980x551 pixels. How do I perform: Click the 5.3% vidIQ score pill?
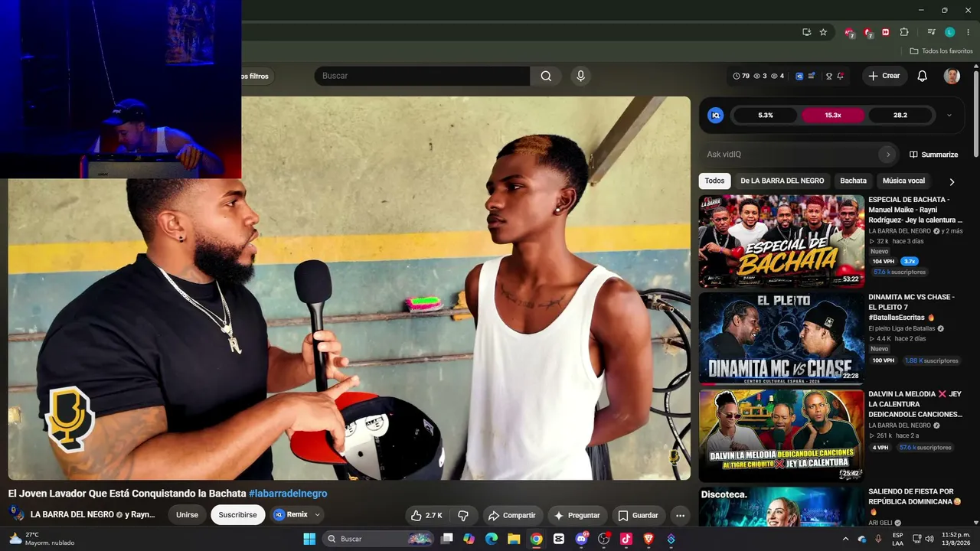click(x=766, y=116)
